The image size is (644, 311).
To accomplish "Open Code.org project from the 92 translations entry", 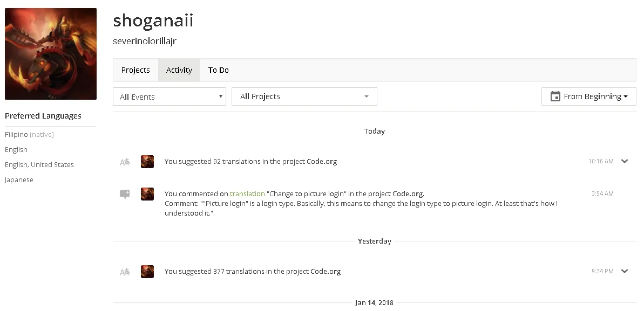I will tap(322, 161).
